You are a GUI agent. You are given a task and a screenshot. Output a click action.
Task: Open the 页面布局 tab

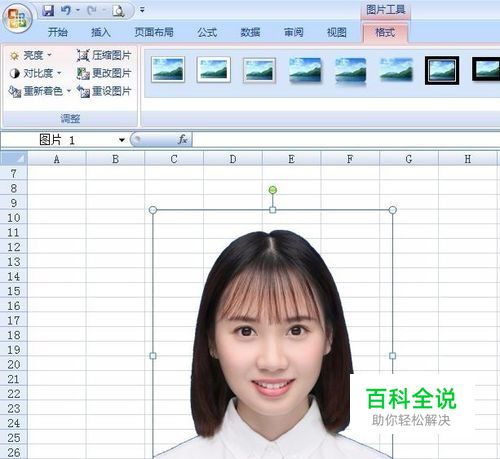pos(154,32)
